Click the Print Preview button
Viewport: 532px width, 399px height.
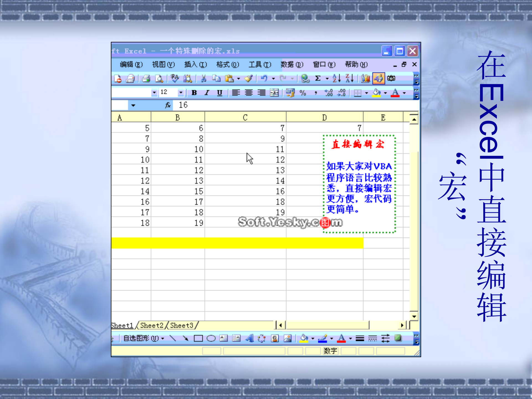(158, 79)
